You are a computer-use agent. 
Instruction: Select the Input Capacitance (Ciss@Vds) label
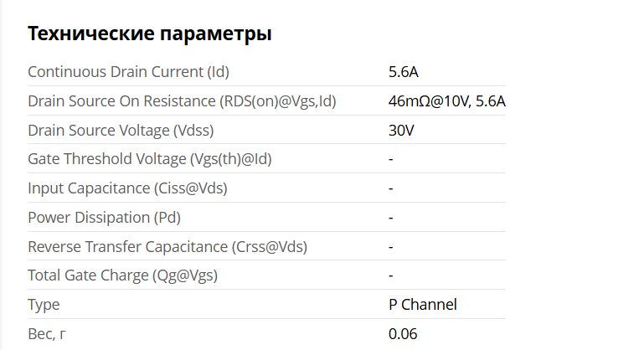point(127,188)
